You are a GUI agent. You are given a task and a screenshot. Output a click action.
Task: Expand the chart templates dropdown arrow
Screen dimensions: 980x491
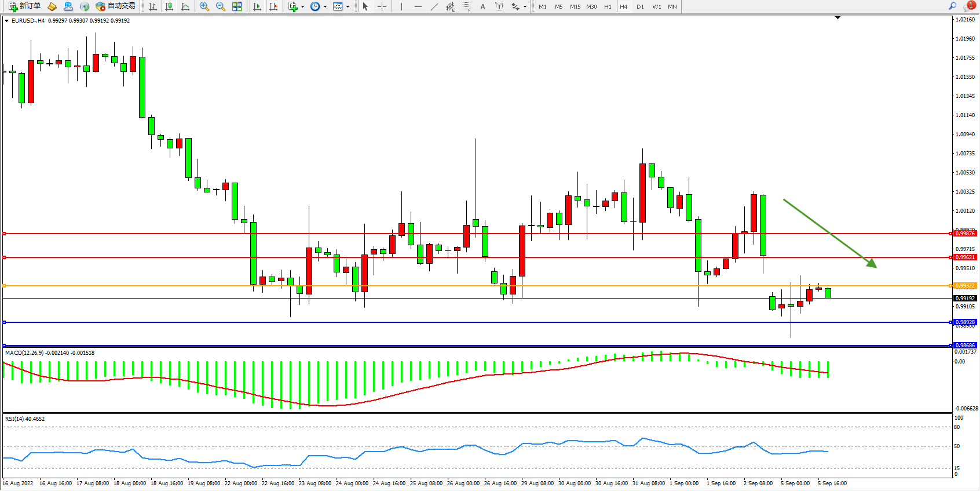pyautogui.click(x=348, y=7)
